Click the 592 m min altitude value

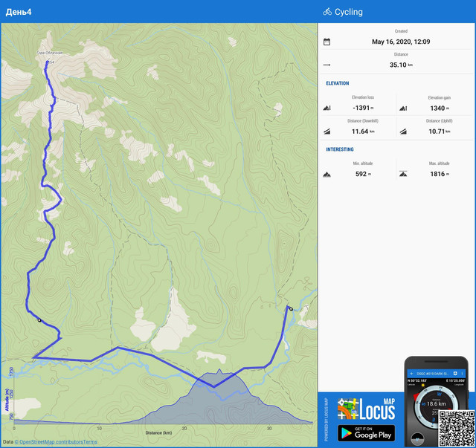pyautogui.click(x=363, y=174)
